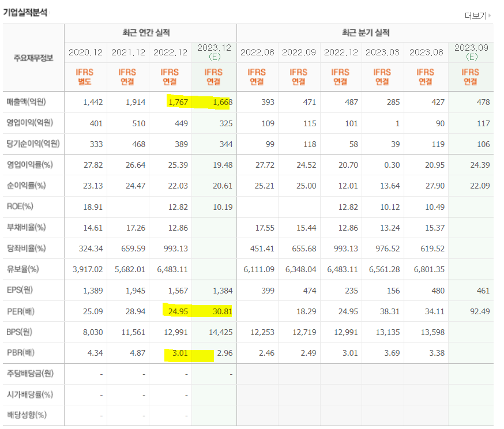Image resolution: width=504 pixels, height=429 pixels.
Task: Click the PBR(배) row label
Action: click(x=21, y=353)
